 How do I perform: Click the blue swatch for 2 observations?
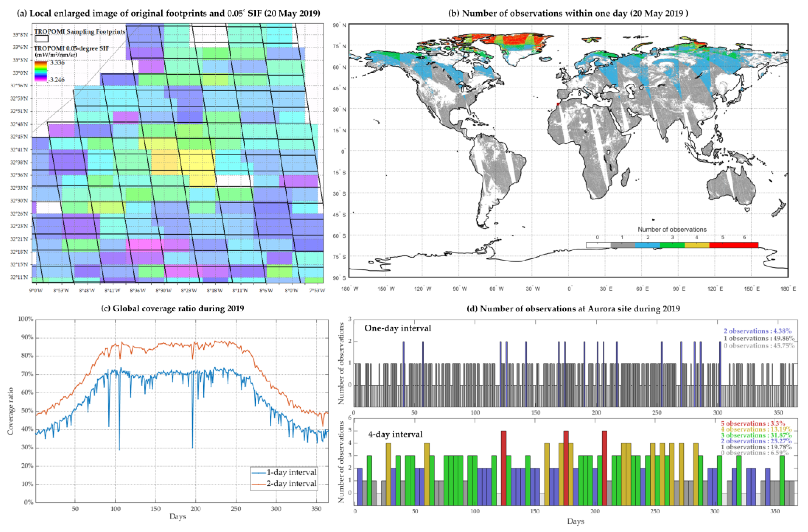pos(647,245)
